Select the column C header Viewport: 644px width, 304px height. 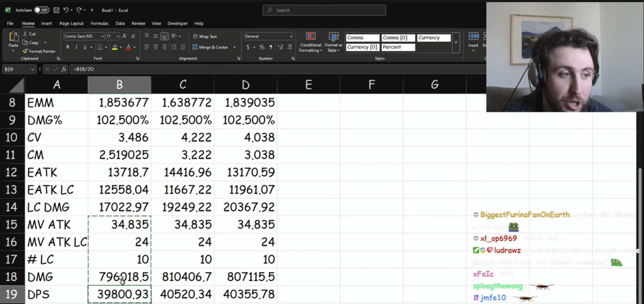(x=183, y=85)
